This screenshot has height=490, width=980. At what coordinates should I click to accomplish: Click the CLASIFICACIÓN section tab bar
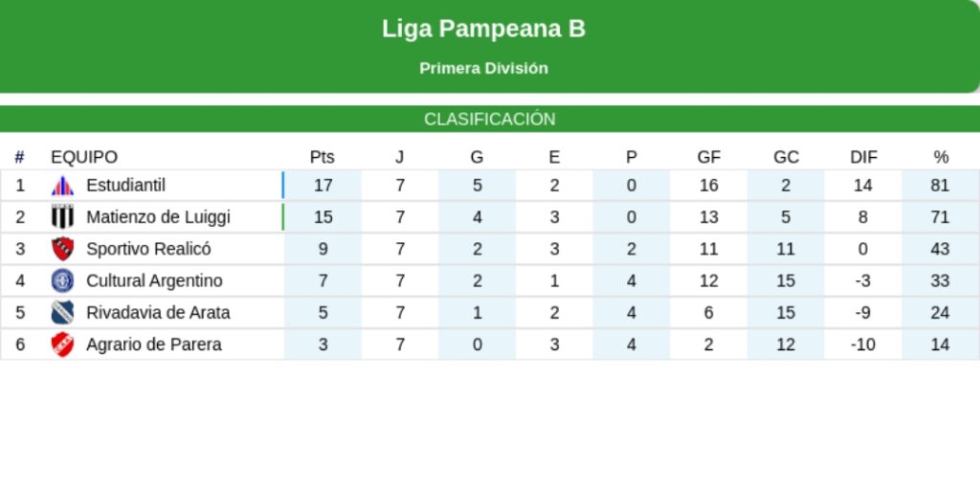[x=490, y=120]
